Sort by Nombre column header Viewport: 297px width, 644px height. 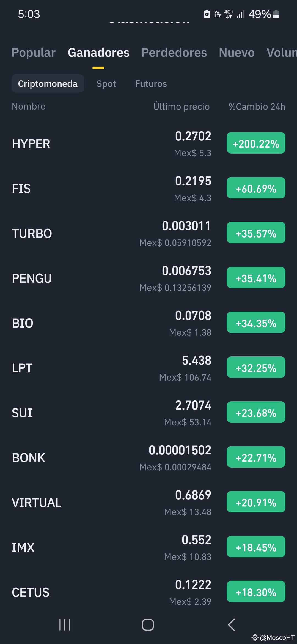click(29, 106)
